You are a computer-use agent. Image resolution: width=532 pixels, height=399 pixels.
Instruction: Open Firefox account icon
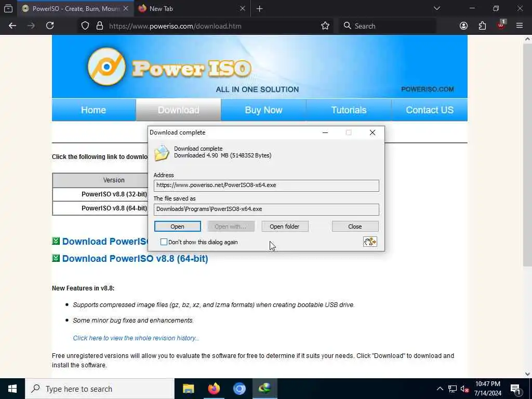tap(463, 26)
